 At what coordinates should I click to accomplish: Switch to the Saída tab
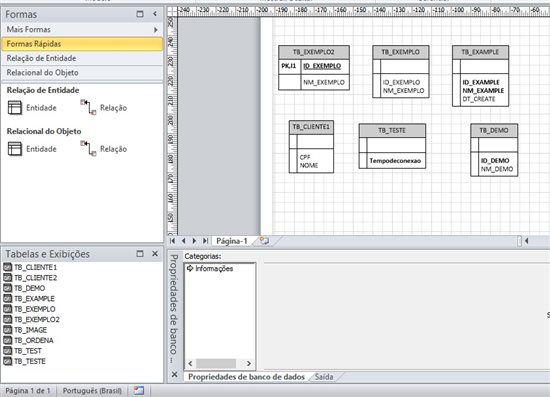[x=324, y=377]
